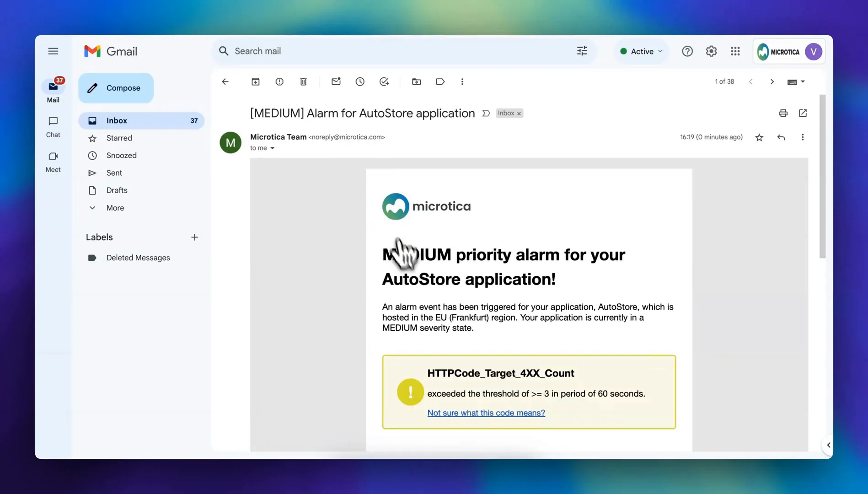Viewport: 868px width, 494px height.
Task: Click the yellow alarm warning icon
Action: click(x=410, y=392)
